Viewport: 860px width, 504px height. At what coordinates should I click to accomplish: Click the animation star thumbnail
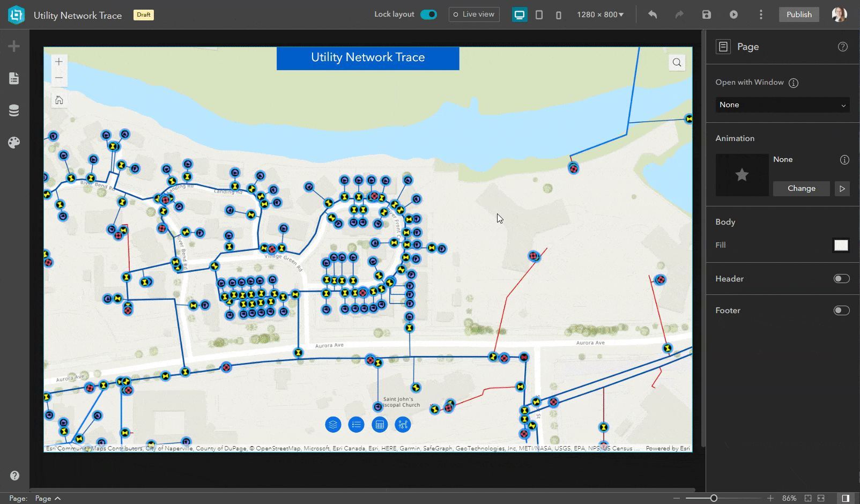(x=742, y=175)
